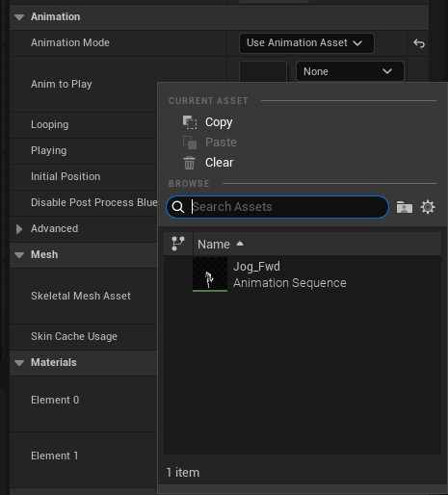Image resolution: width=448 pixels, height=495 pixels.
Task: Open the Animation Mode dropdown
Action: (x=306, y=43)
